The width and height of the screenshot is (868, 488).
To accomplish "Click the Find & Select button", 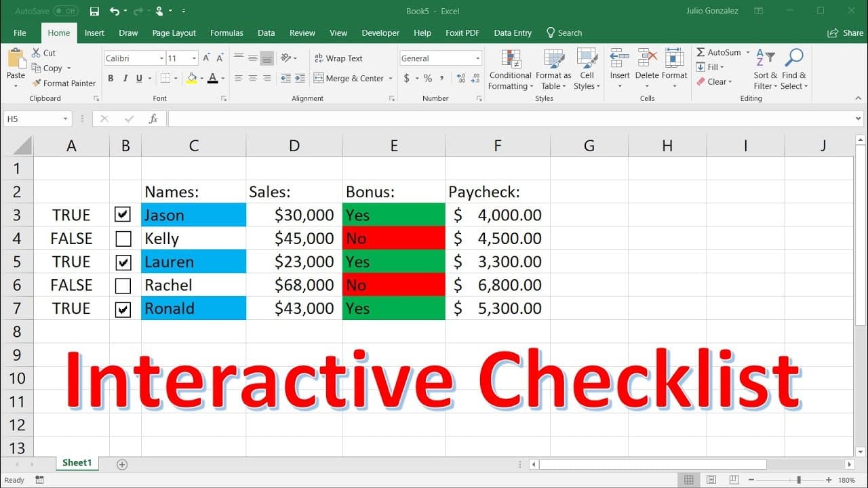I will tap(794, 69).
